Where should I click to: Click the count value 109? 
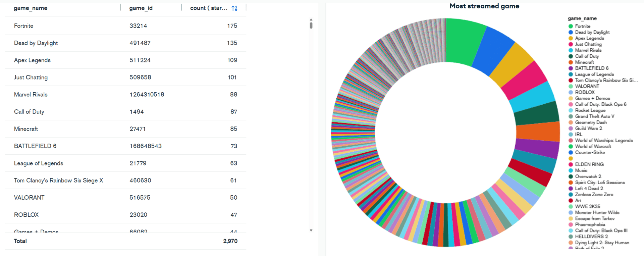coord(232,60)
